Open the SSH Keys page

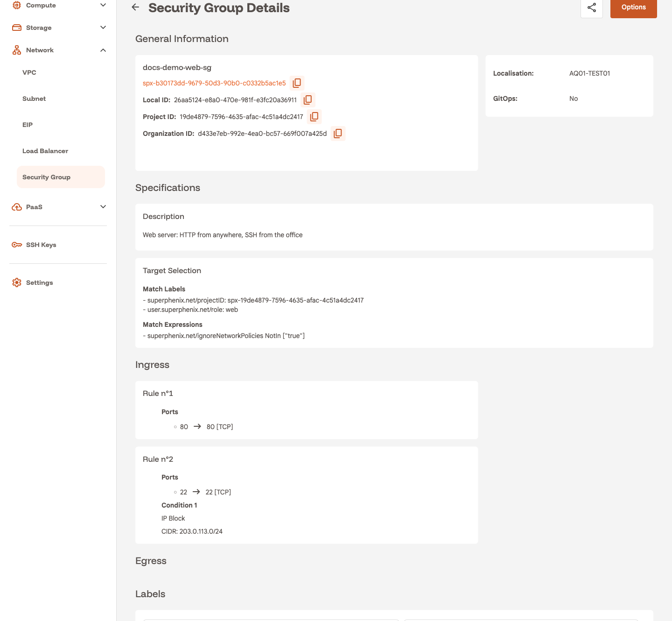tap(41, 245)
